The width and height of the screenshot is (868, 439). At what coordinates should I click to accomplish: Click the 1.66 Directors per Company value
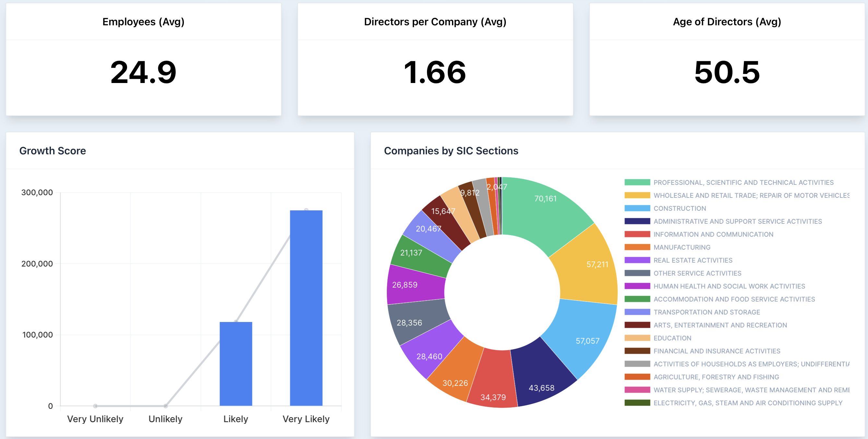[x=435, y=72]
